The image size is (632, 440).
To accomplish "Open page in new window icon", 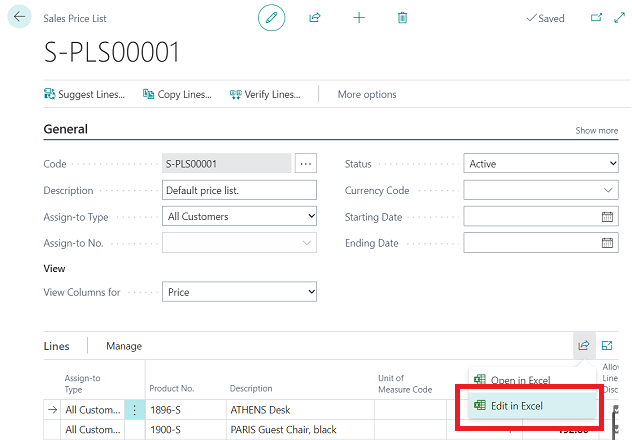I will 596,18.
